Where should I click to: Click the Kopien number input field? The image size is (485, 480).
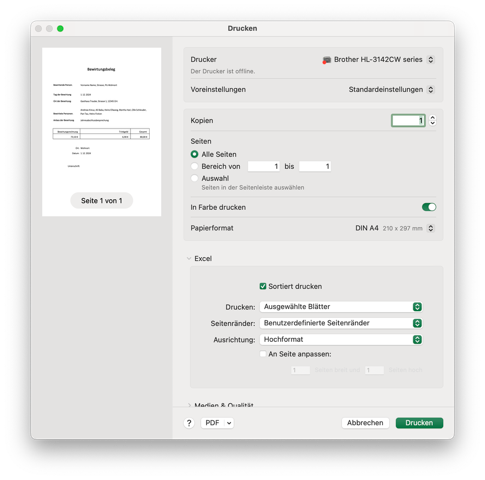[408, 120]
